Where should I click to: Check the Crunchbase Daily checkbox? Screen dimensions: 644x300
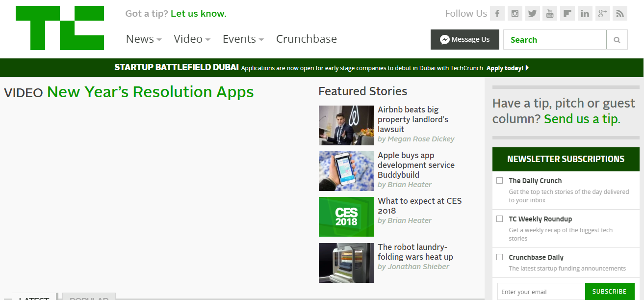(499, 257)
